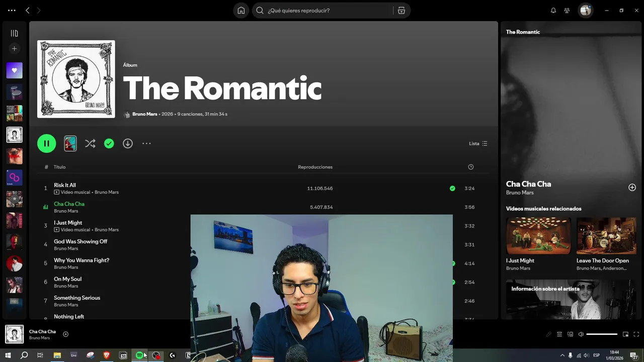The height and width of the screenshot is (362, 644).
Task: Open Liked Songs in the sidebar
Action: 14,70
